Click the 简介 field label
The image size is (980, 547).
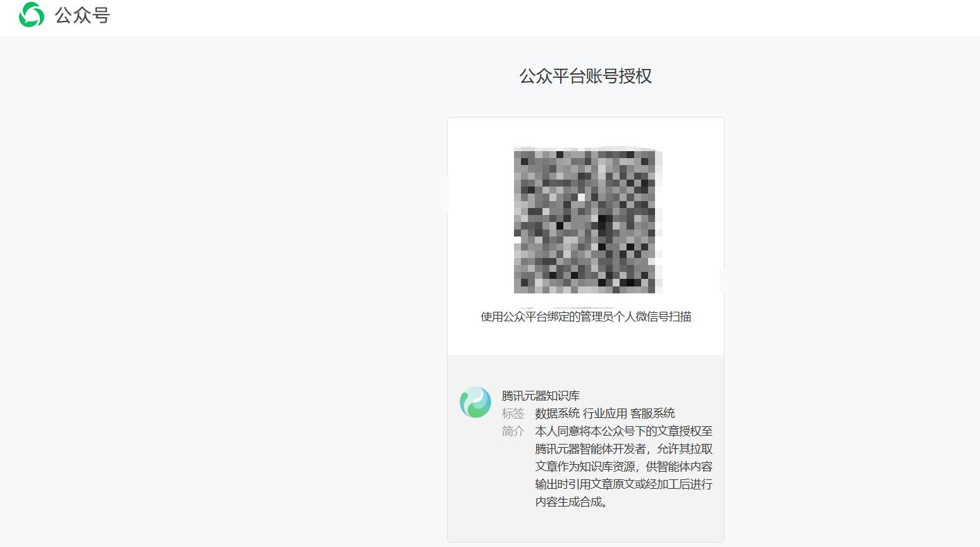tap(513, 431)
